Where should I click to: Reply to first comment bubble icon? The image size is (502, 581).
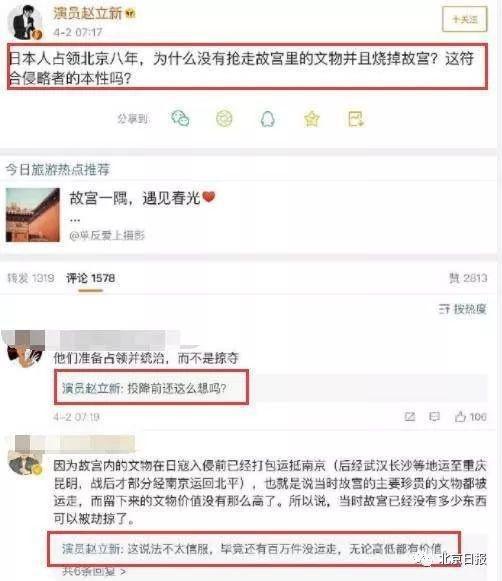tap(434, 417)
